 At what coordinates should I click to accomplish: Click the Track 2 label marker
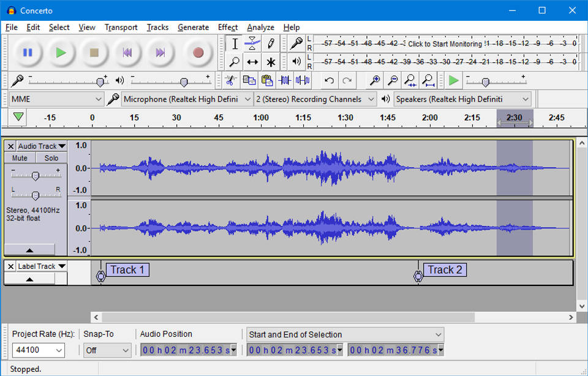point(418,276)
